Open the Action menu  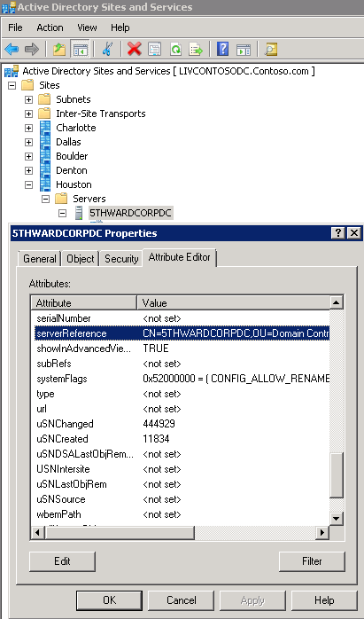tap(50, 27)
